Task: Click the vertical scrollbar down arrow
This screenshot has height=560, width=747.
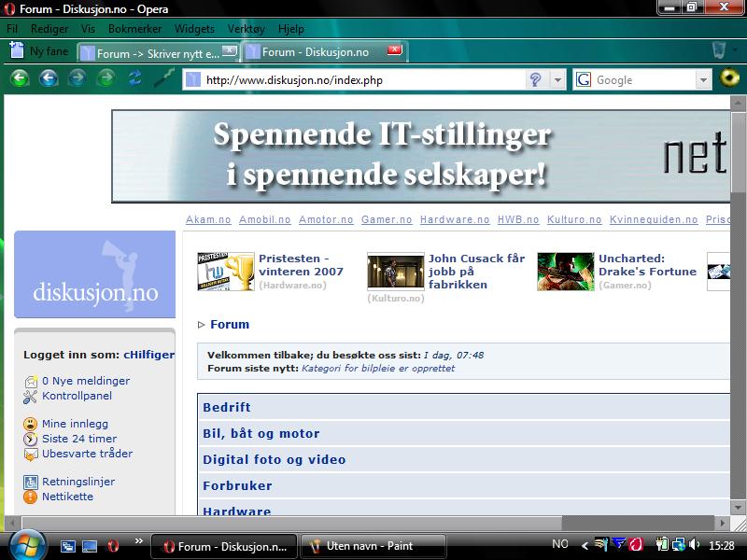Action: click(x=738, y=508)
